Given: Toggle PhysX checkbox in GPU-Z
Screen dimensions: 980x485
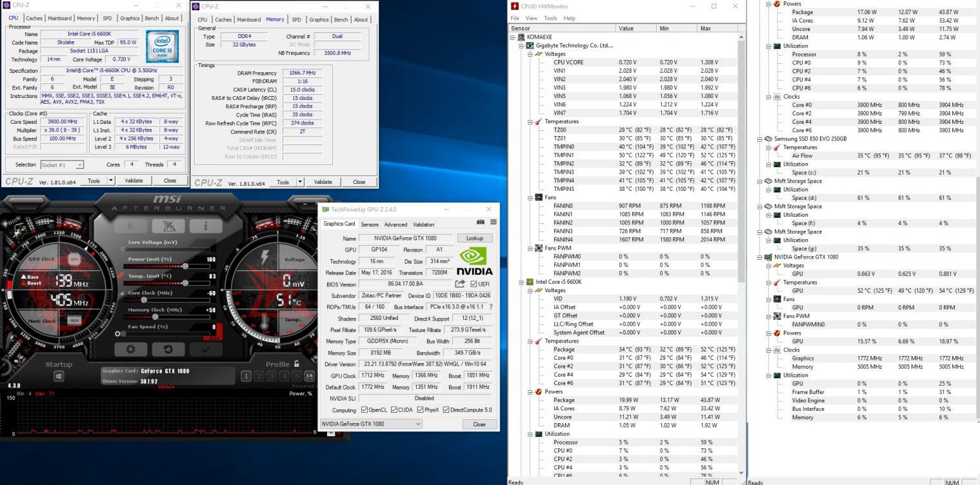Looking at the screenshot, I should (x=421, y=410).
